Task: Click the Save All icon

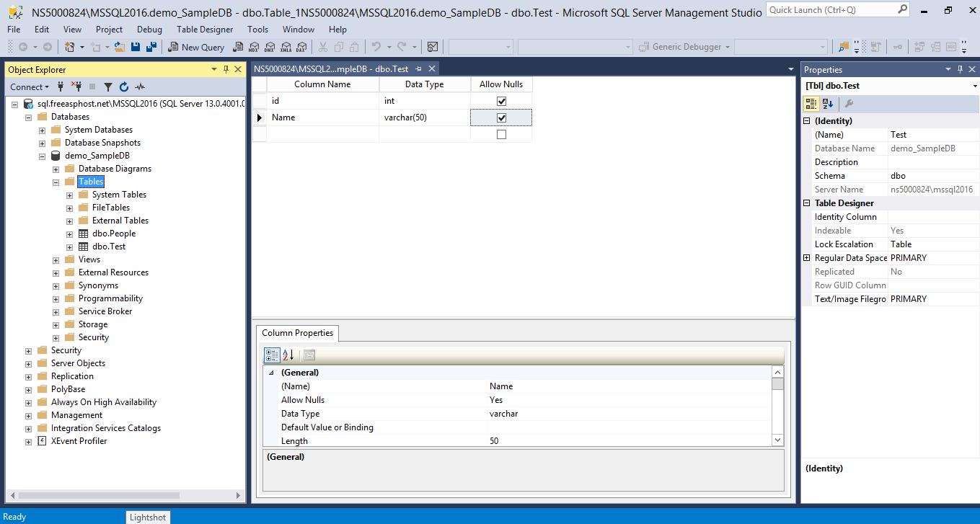Action: coord(151,47)
